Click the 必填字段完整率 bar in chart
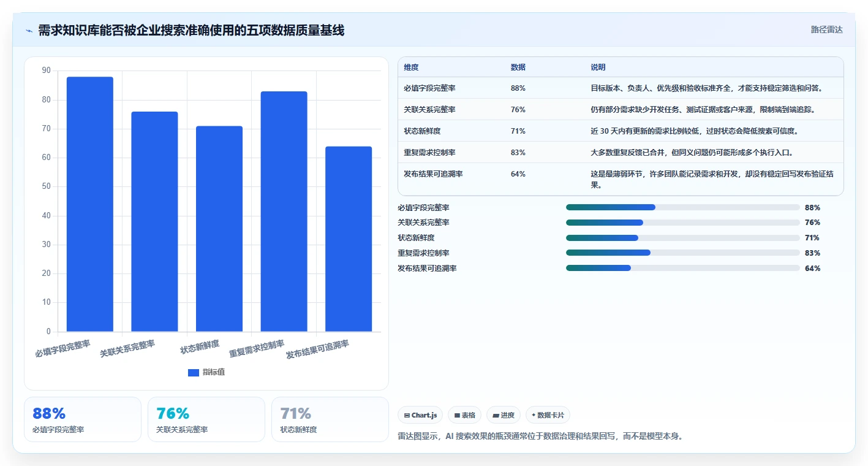Viewport: 868px width, 466px height. click(x=90, y=204)
